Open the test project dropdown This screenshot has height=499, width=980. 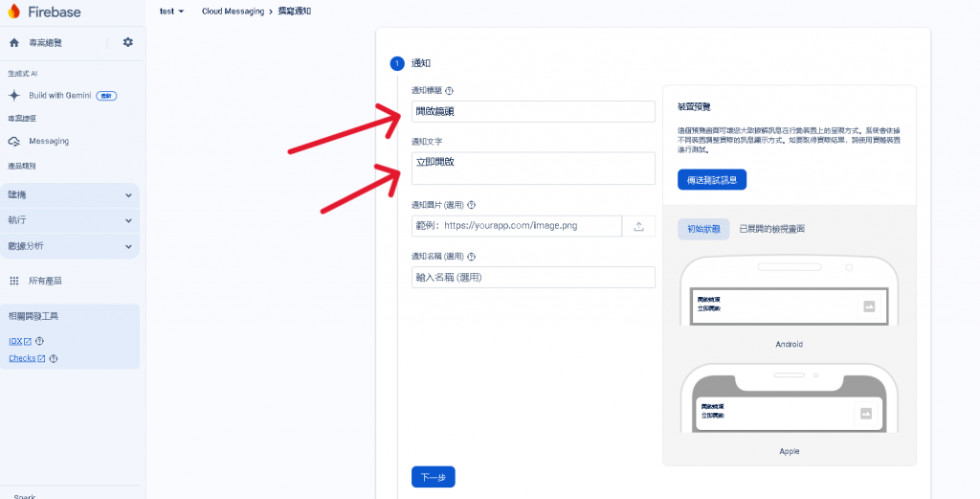[171, 11]
